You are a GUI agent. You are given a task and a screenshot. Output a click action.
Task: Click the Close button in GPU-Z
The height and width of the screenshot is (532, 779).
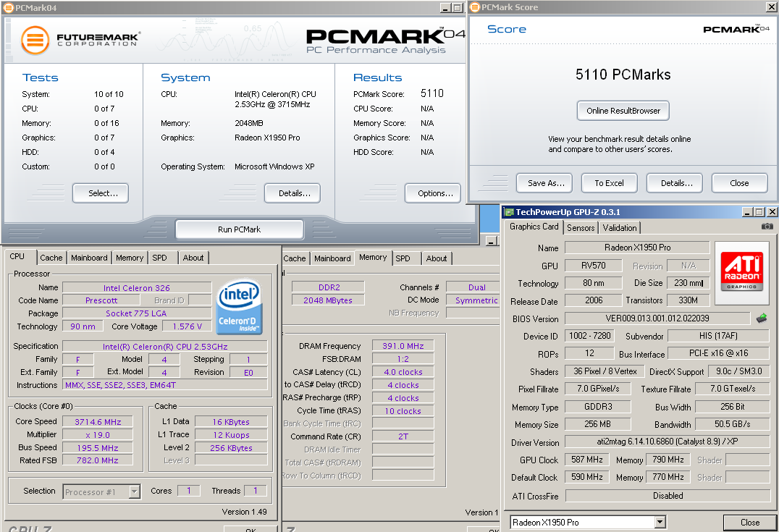pyautogui.click(x=750, y=523)
